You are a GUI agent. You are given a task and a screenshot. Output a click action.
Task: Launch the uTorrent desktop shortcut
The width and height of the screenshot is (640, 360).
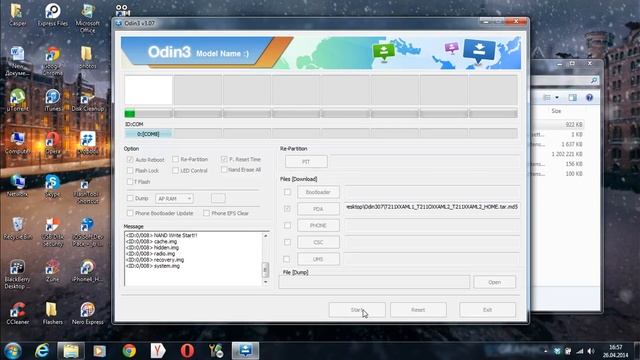(17, 100)
